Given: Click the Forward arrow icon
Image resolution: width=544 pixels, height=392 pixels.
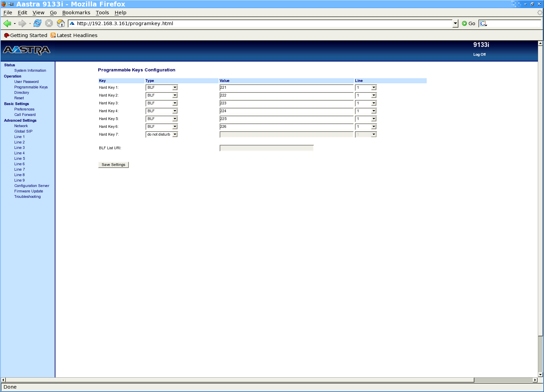Looking at the screenshot, I should click(x=22, y=23).
